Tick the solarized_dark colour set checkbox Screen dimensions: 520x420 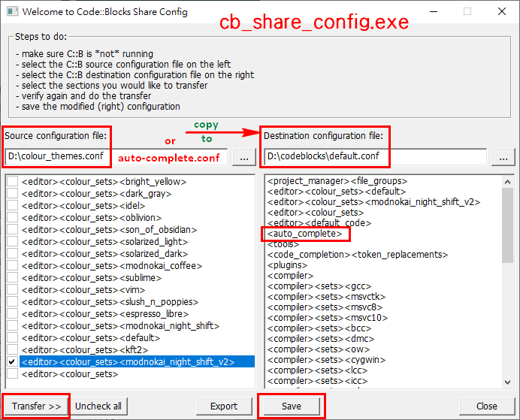tap(12, 254)
